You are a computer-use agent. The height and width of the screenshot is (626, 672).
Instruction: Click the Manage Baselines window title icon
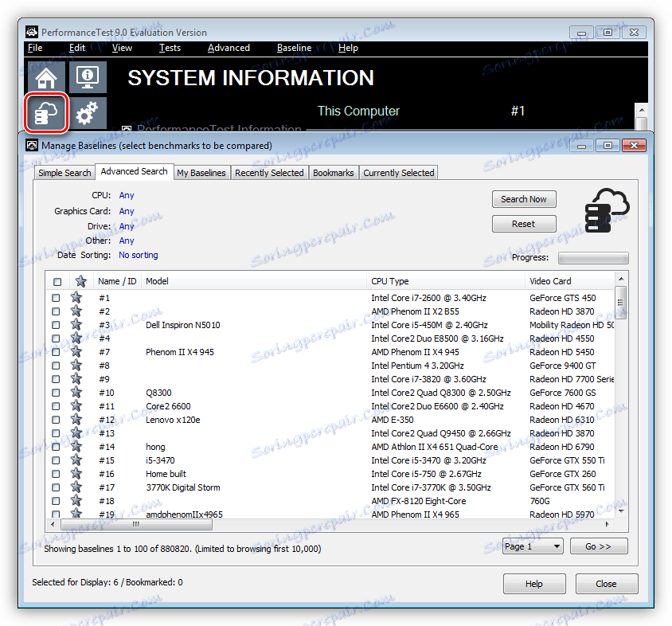[x=32, y=146]
